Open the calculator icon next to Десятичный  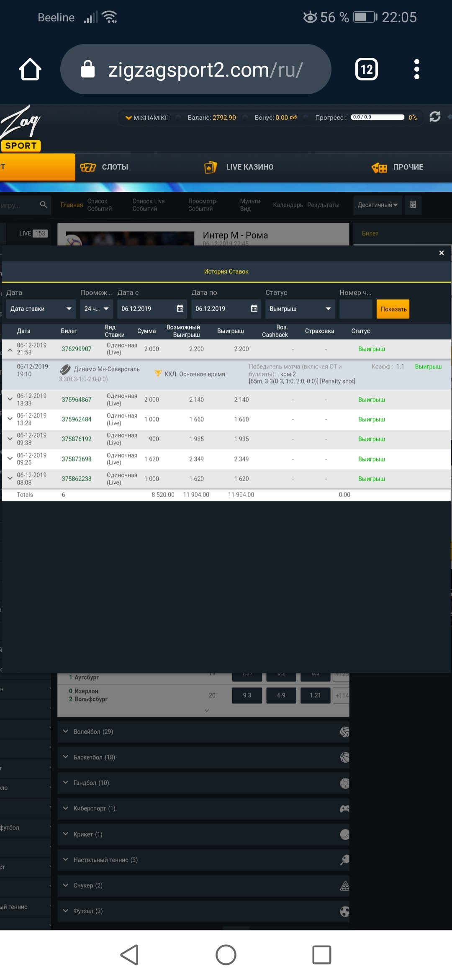coord(413,205)
